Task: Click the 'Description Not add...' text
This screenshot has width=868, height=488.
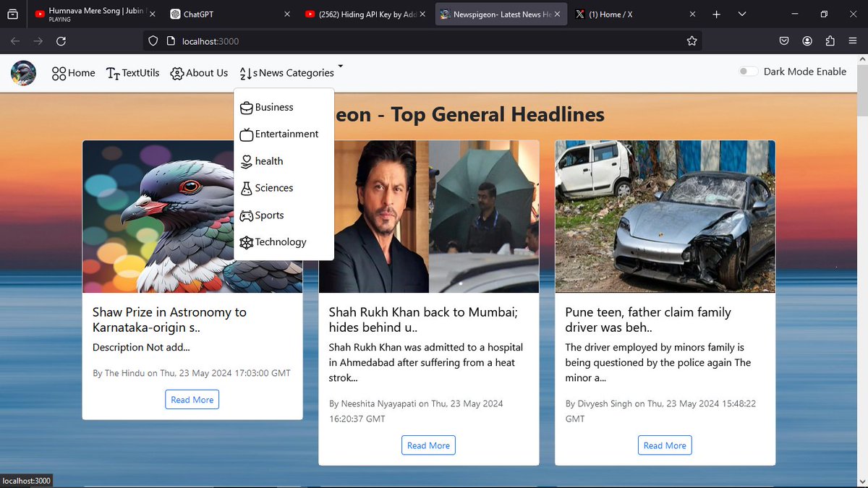Action: (x=141, y=347)
